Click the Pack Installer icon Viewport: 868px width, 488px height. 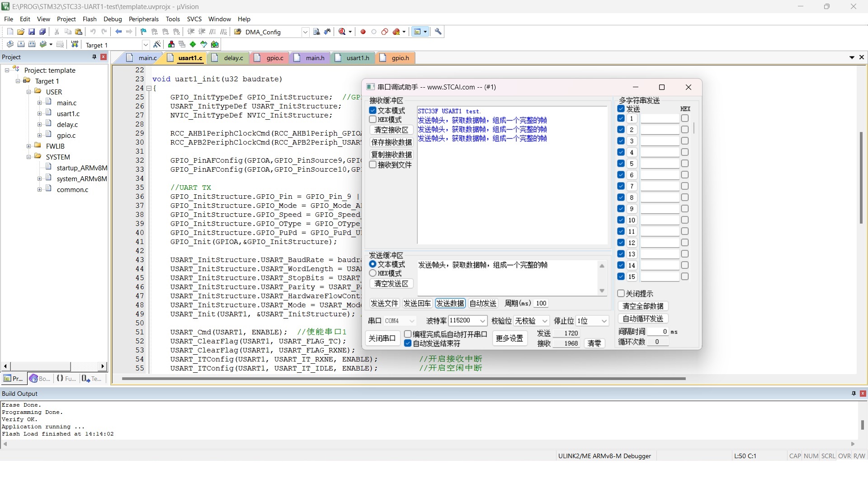pyautogui.click(x=215, y=44)
